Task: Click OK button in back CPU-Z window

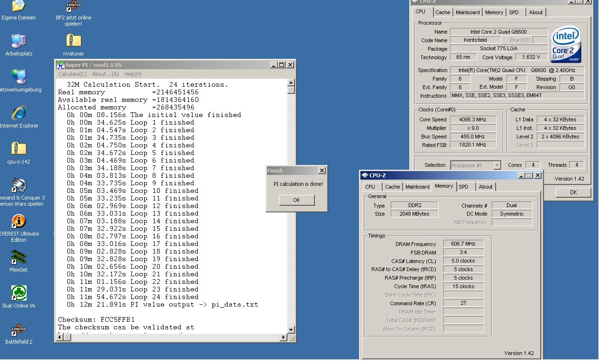Action: pyautogui.click(x=573, y=192)
